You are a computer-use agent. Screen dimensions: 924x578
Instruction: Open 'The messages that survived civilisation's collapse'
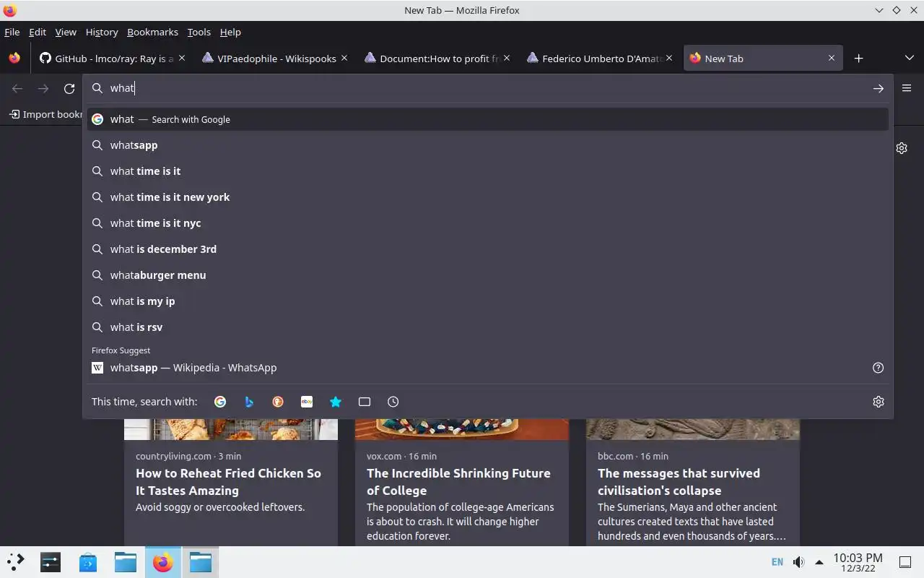tap(679, 482)
